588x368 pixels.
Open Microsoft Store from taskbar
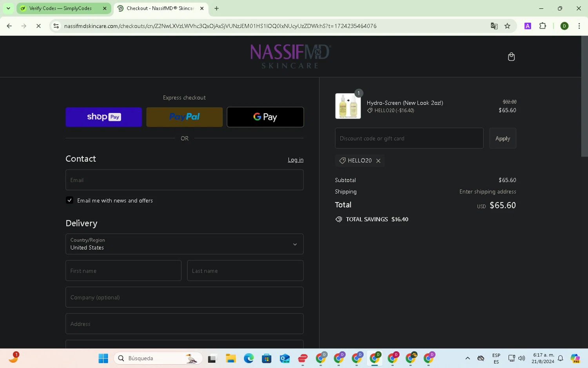click(x=267, y=358)
